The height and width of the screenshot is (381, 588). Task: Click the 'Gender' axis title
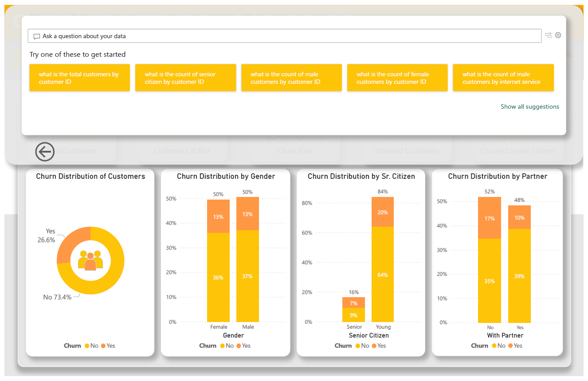(233, 335)
